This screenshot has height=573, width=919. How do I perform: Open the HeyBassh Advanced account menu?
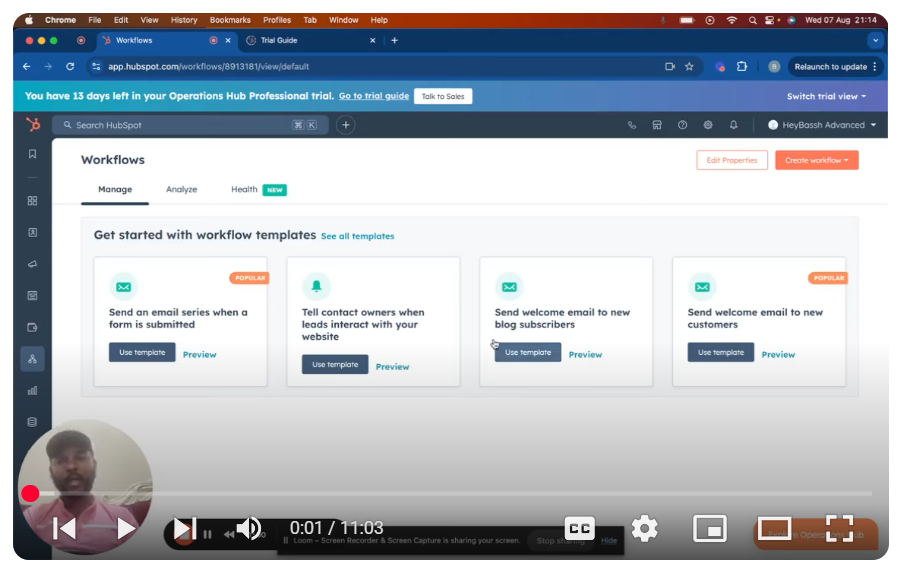click(x=822, y=125)
